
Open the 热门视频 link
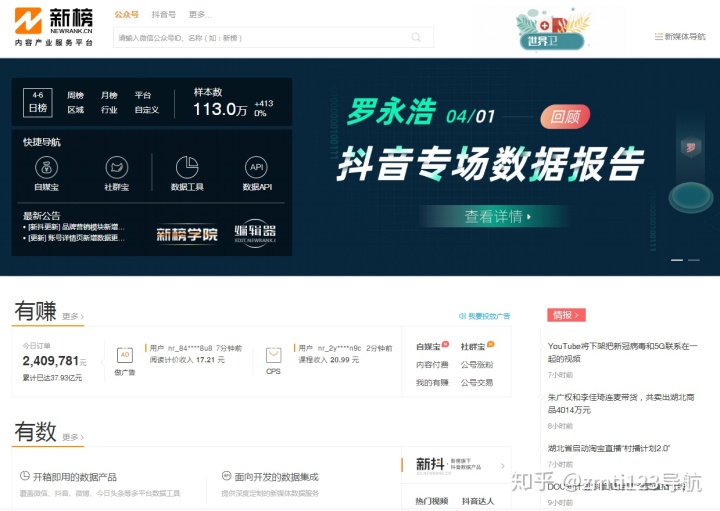click(432, 501)
